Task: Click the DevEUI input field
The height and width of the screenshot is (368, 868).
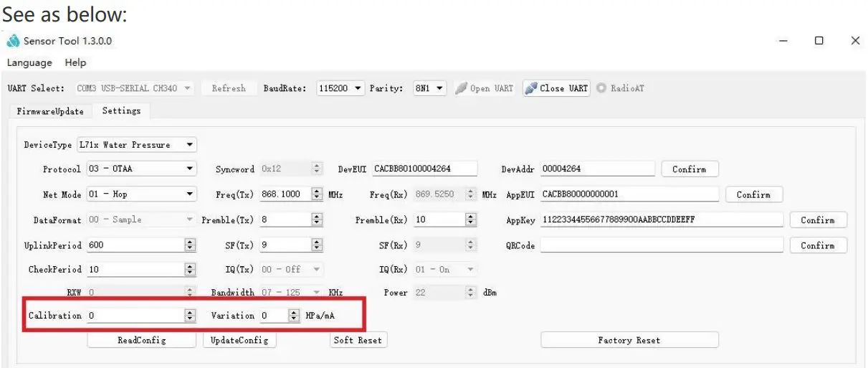Action: click(x=424, y=169)
